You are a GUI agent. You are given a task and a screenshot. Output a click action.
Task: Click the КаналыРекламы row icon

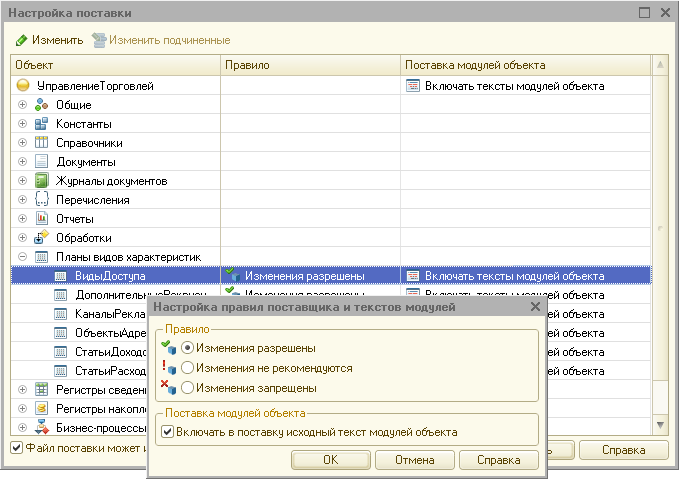(61, 314)
